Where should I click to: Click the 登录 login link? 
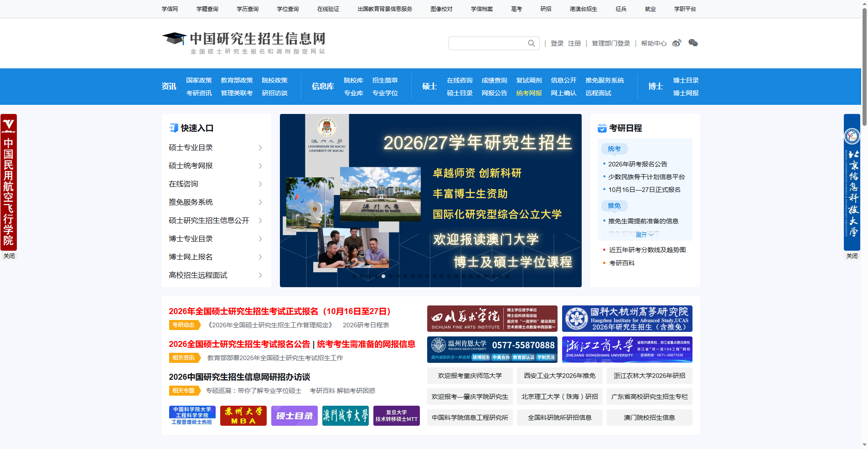pos(557,43)
